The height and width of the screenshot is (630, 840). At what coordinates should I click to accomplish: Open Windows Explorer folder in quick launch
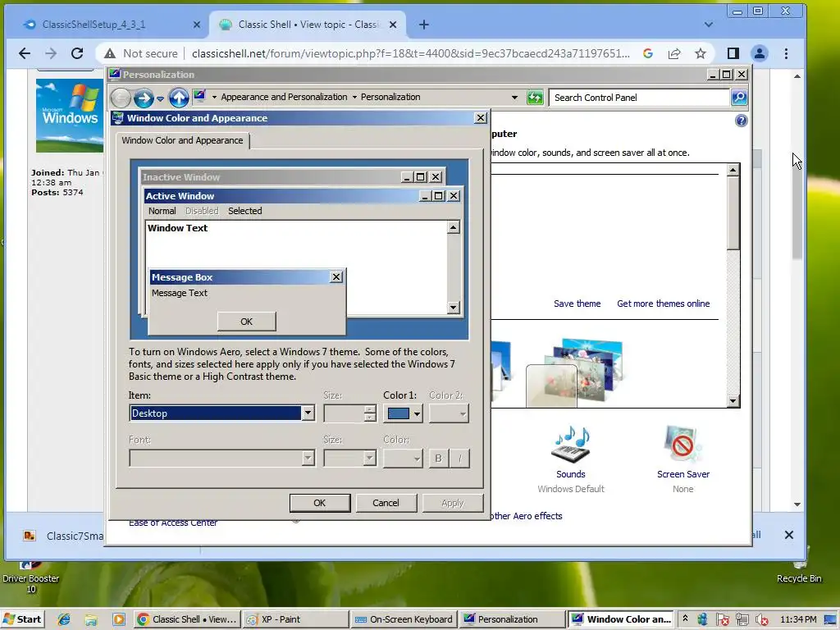(x=91, y=619)
